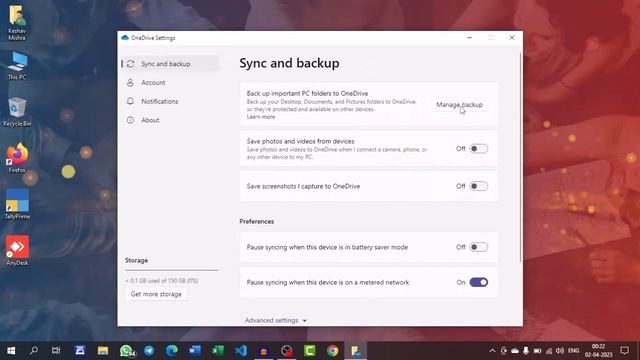
Task: Toggle pause syncing in battery saver mode
Action: (478, 247)
